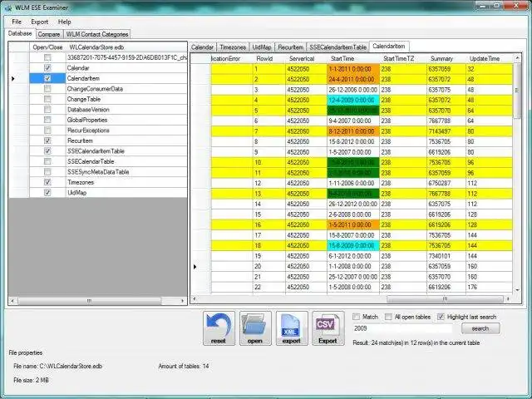
Task: Click the Open/Close column header
Action: pyautogui.click(x=47, y=47)
